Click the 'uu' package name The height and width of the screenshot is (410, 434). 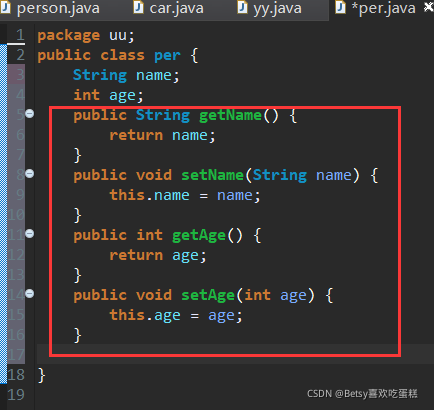(x=118, y=35)
